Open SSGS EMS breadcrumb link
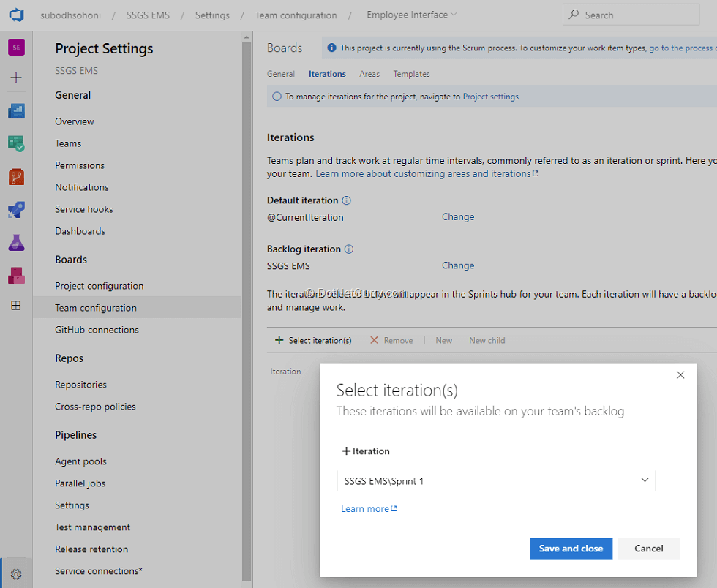 148,15
